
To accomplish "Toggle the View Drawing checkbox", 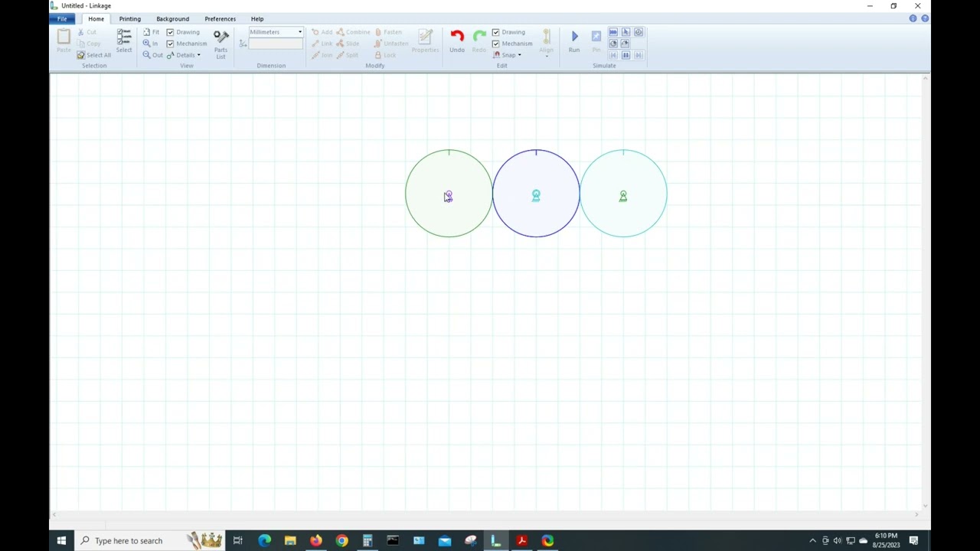I will click(170, 32).
